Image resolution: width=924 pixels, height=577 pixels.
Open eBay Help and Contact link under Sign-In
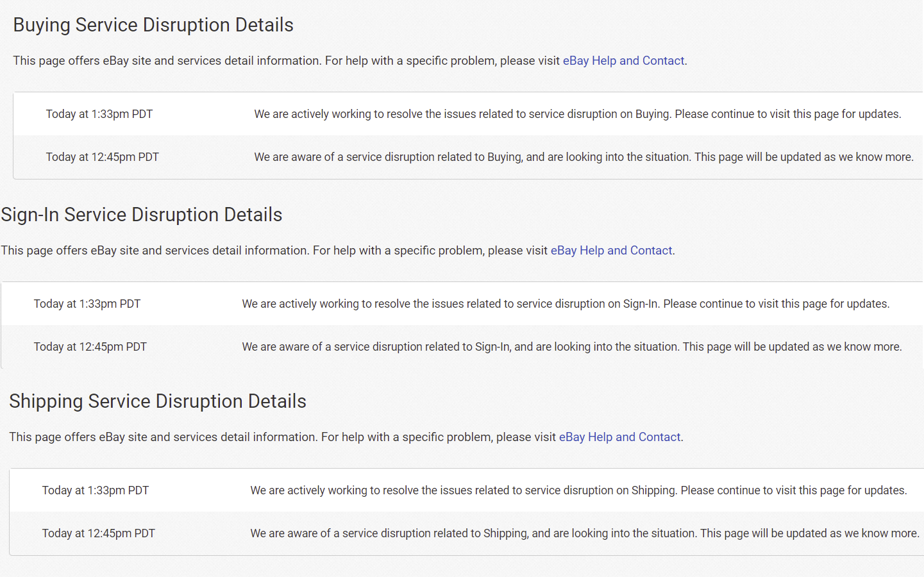click(x=612, y=251)
